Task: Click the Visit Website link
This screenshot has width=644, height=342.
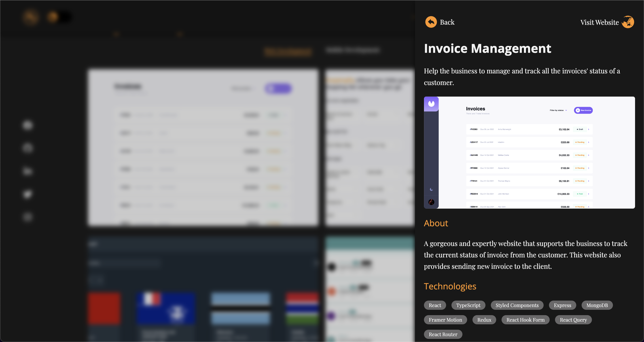Action: coord(599,22)
